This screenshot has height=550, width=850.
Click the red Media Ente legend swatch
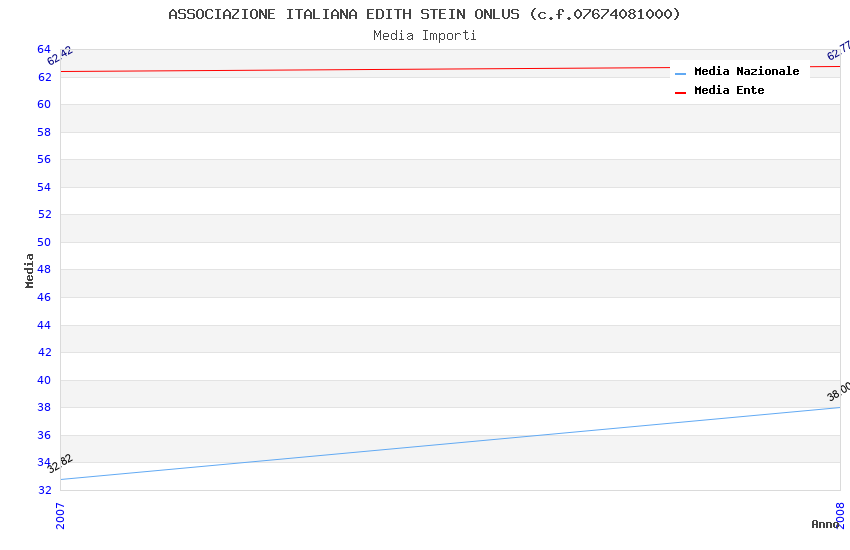coord(680,93)
